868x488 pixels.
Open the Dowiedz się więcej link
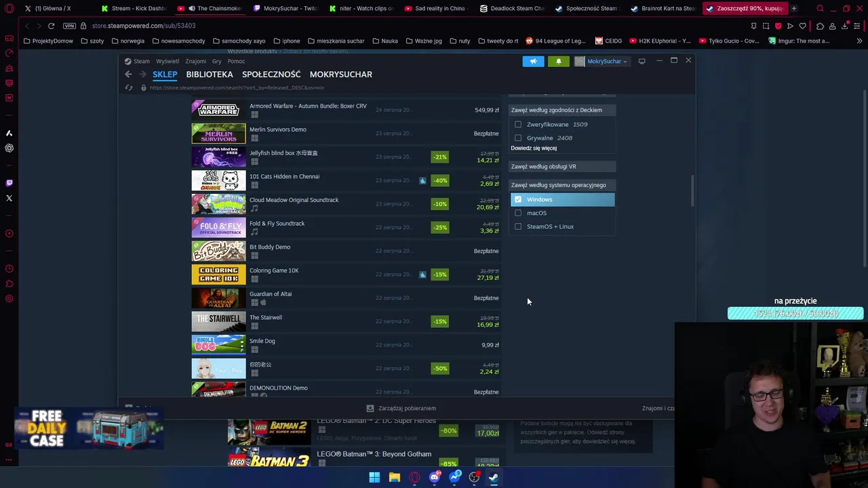click(x=534, y=148)
